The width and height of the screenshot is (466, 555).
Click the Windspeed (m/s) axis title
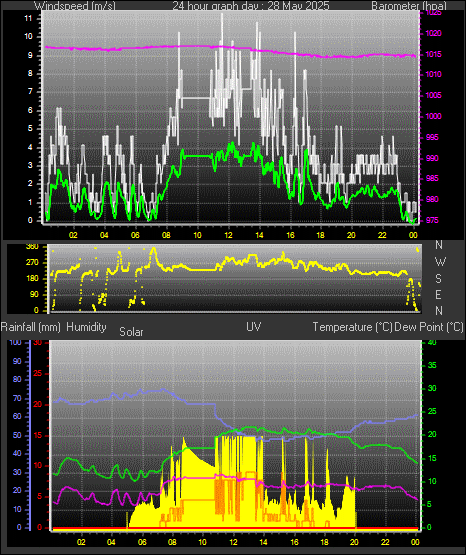point(75,6)
